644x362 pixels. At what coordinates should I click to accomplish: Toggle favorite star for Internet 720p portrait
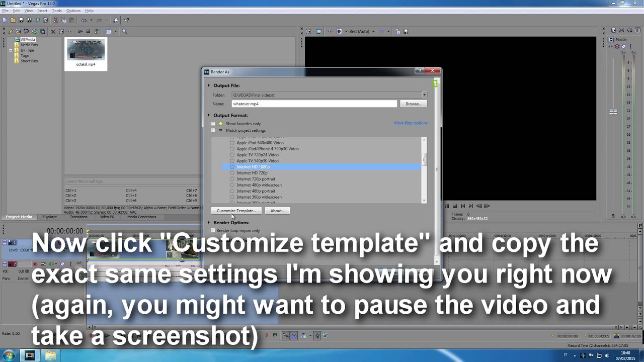pyautogui.click(x=232, y=179)
